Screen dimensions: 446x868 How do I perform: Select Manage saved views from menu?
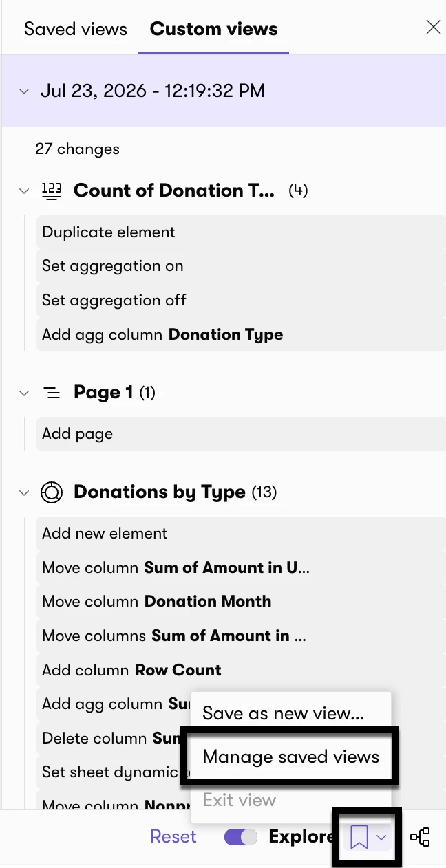coord(291,757)
